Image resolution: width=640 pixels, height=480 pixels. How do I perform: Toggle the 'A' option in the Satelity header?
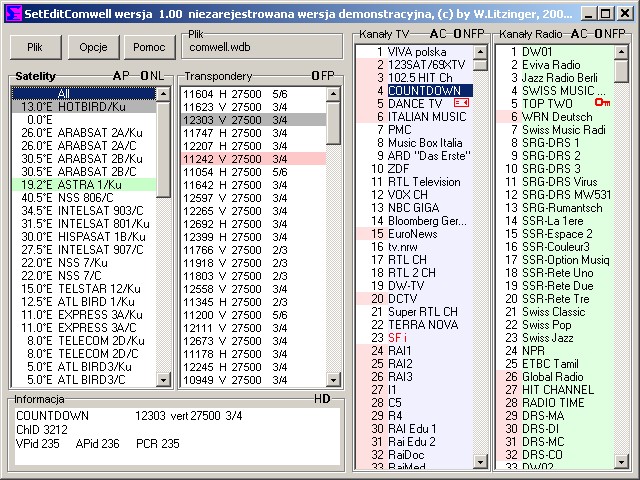[x=117, y=76]
